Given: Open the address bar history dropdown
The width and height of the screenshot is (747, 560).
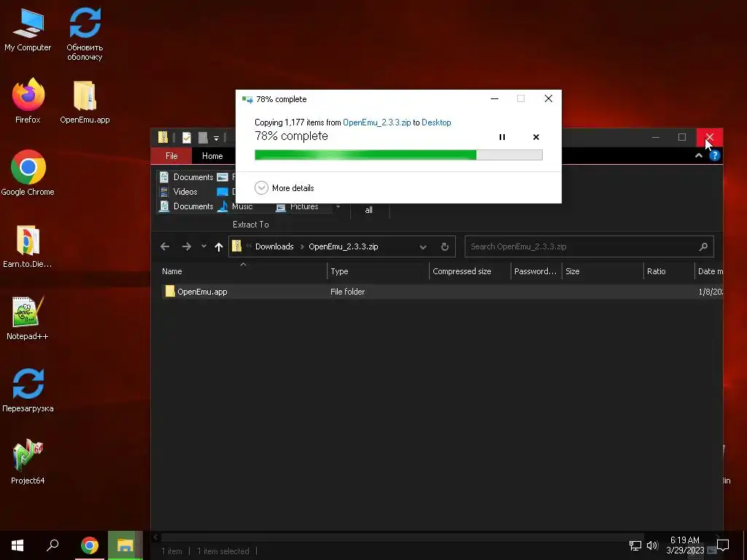Looking at the screenshot, I should [x=423, y=246].
